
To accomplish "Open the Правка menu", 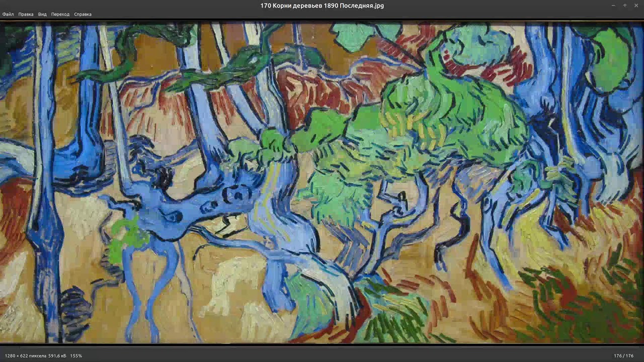I will 26,14.
